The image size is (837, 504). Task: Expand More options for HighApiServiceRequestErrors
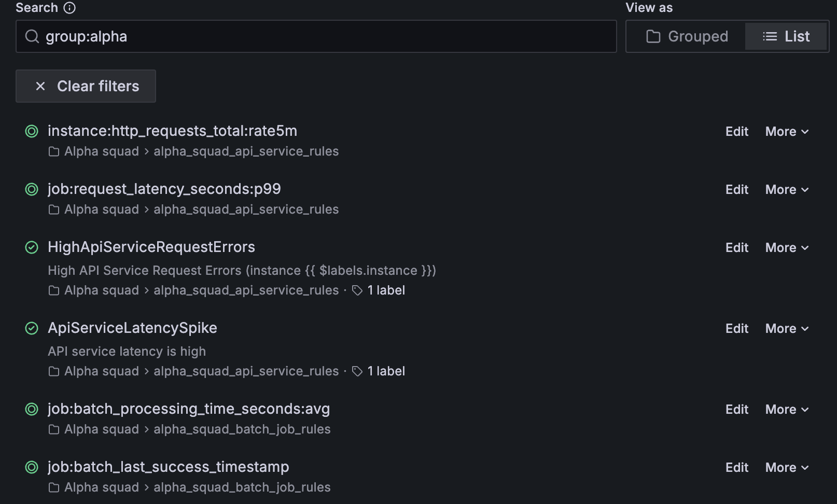787,248
